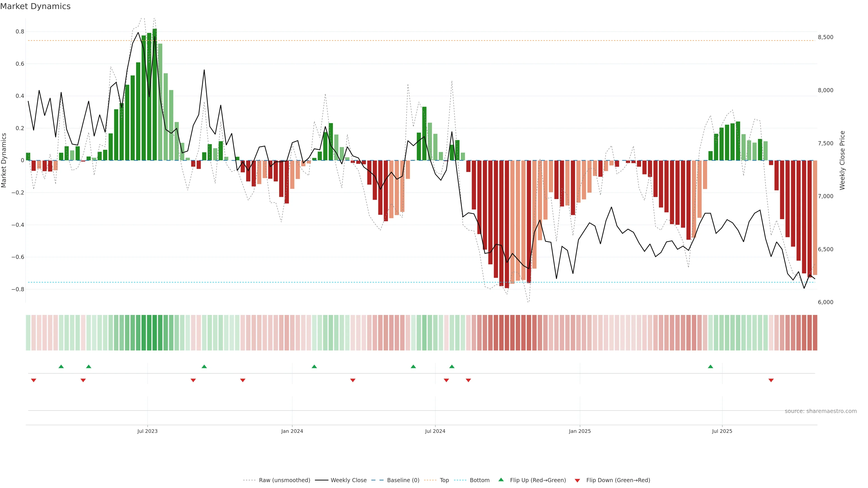Image resolution: width=868 pixels, height=488 pixels.
Task: Click the Weekly Close Price axis title
Action: click(842, 160)
